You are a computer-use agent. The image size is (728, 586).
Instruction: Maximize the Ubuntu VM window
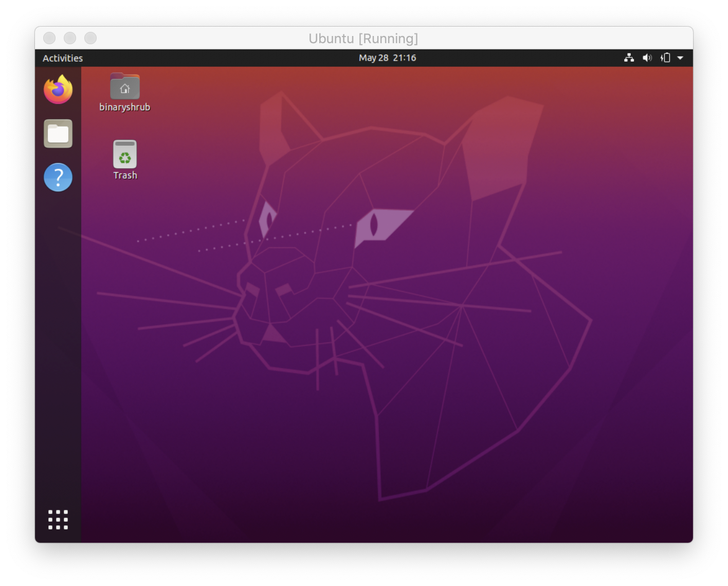[x=90, y=38]
